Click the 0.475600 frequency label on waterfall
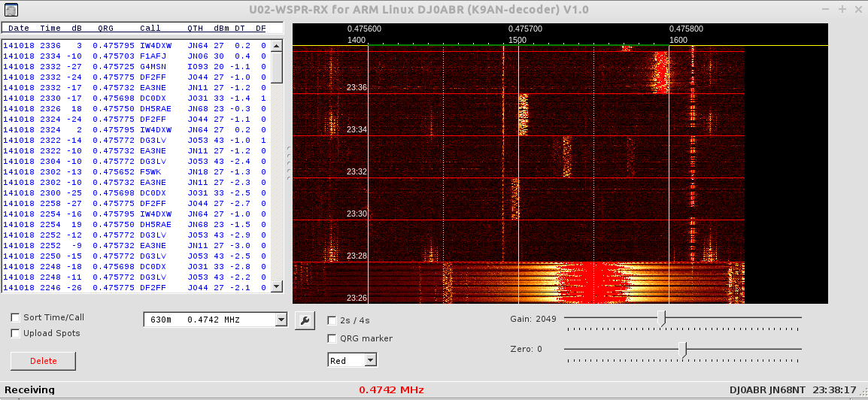This screenshot has width=868, height=400. [x=364, y=29]
